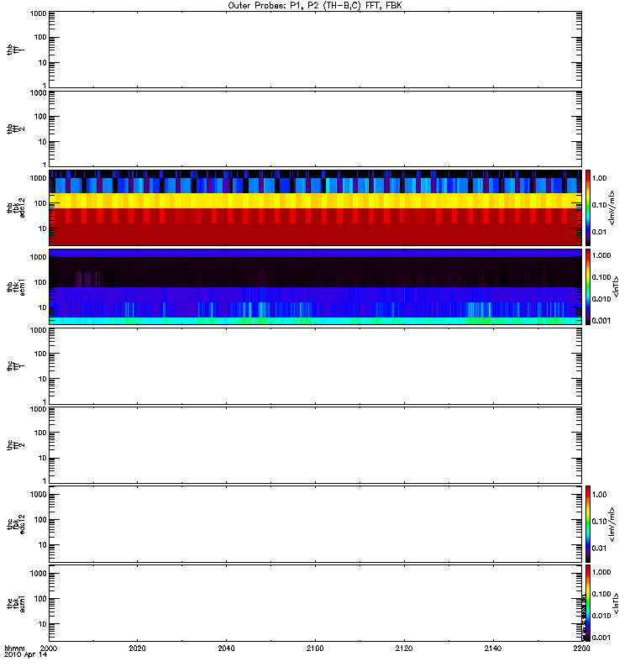The width and height of the screenshot is (630, 672).
Task: Select the 'thc fff 1' axis label
Action: click(x=15, y=366)
